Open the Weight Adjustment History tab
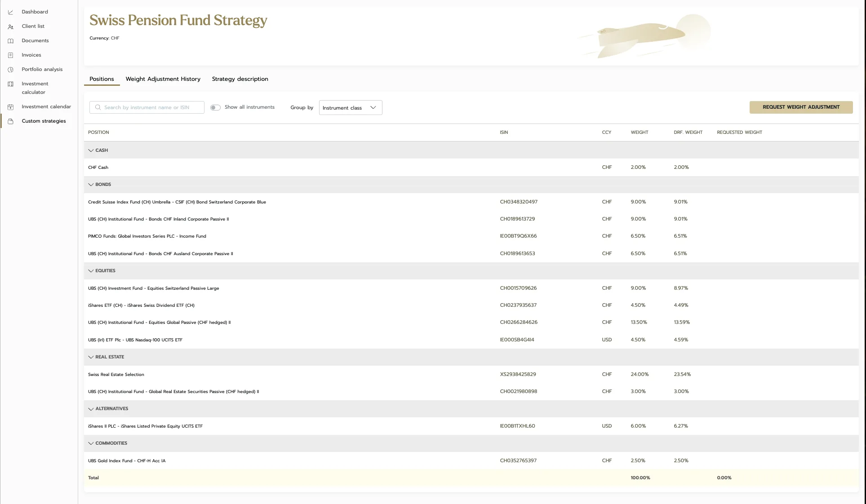Image resolution: width=866 pixels, height=504 pixels. [x=163, y=79]
